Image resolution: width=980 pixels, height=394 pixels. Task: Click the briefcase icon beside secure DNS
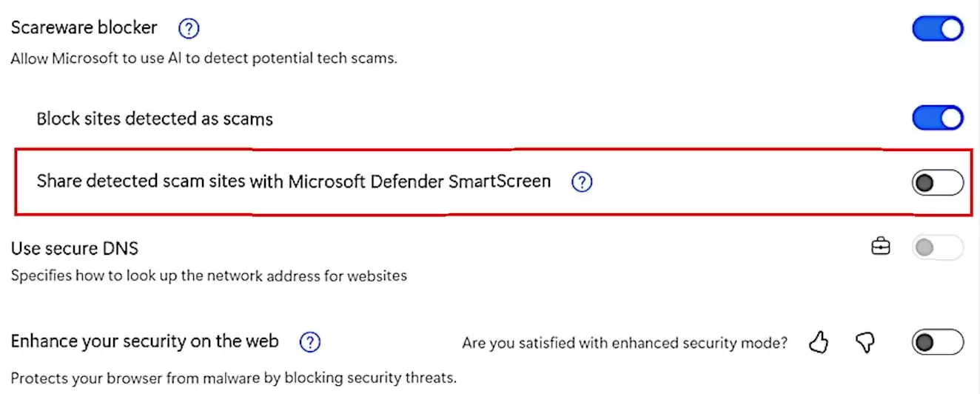[x=880, y=247]
